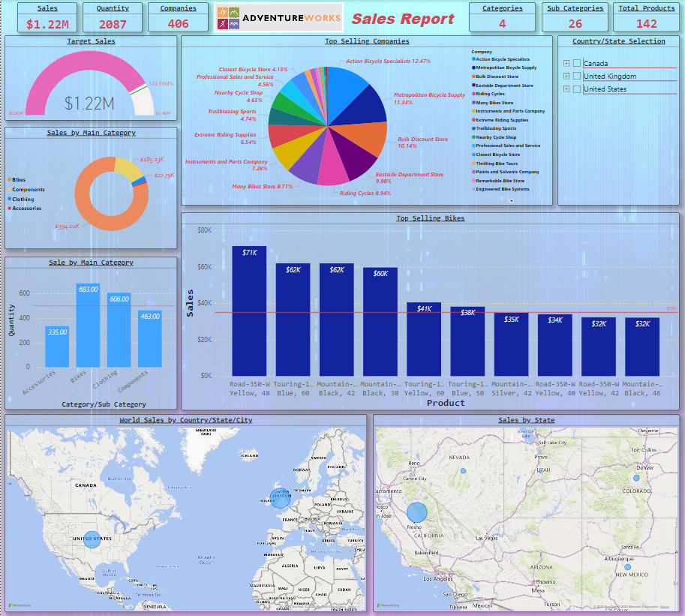
Task: Check the Canada checkbox in country slicer
Action: 577,64
